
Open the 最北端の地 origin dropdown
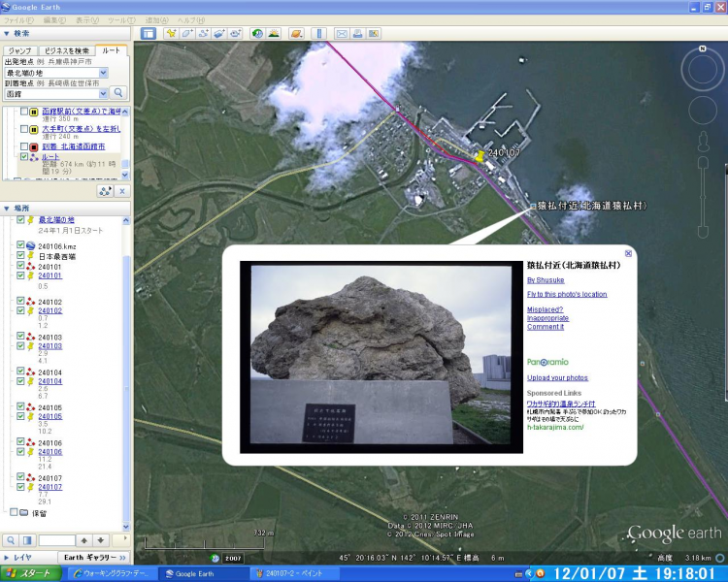pos(104,73)
